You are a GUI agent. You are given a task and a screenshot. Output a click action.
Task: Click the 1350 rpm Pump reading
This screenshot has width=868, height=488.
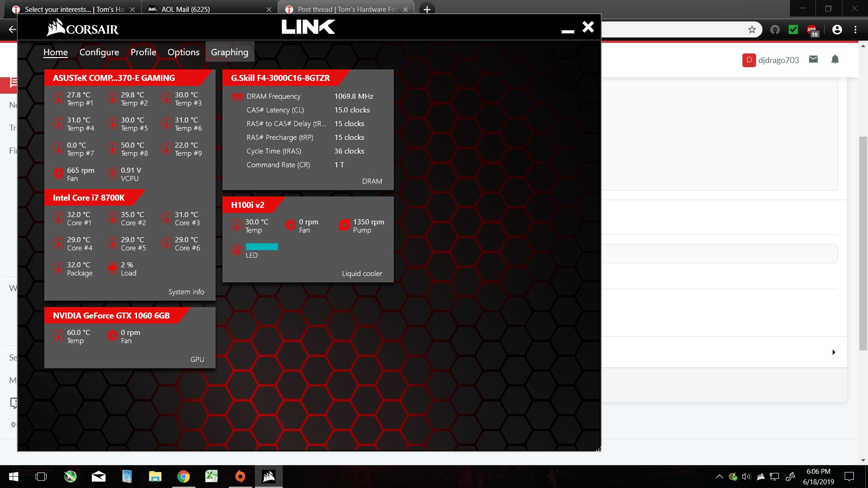(369, 222)
